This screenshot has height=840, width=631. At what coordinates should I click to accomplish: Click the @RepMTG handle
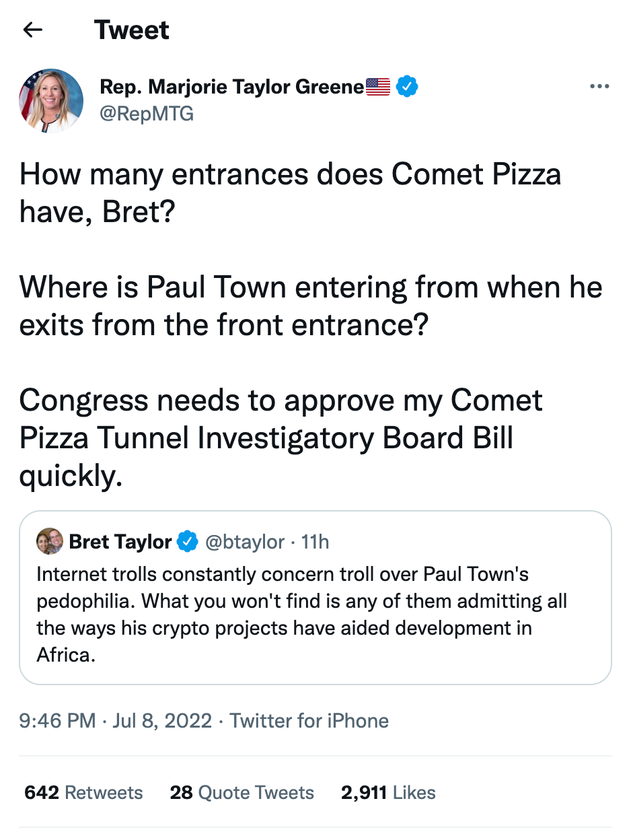point(147,114)
